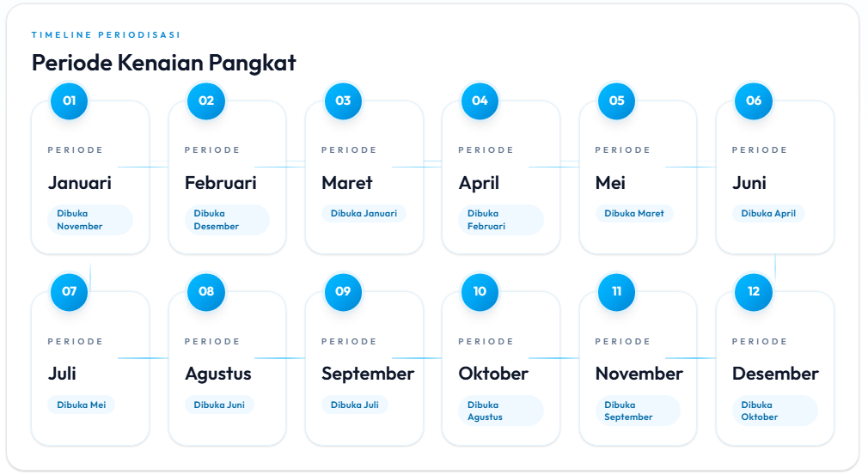The height and width of the screenshot is (475, 868).
Task: Click the Timeline Periodisasi label
Action: pos(106,35)
